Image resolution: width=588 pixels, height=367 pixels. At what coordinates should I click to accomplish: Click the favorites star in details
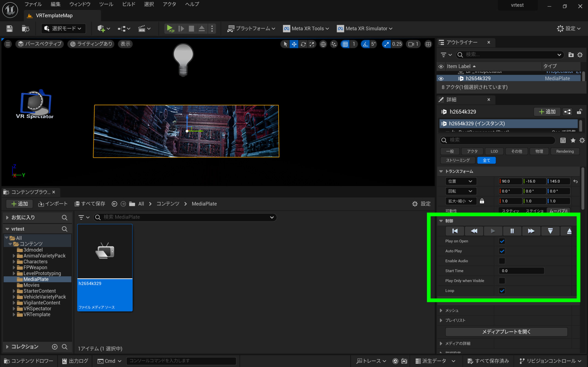[573, 140]
